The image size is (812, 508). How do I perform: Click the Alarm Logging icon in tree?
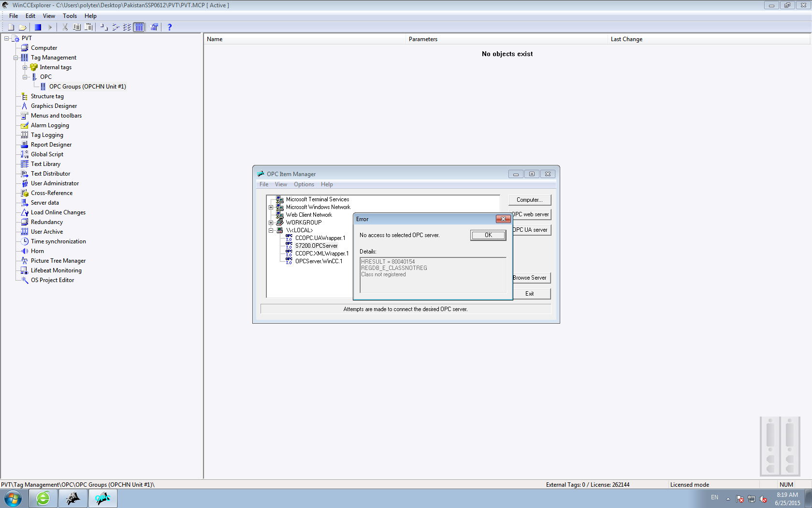tap(25, 125)
